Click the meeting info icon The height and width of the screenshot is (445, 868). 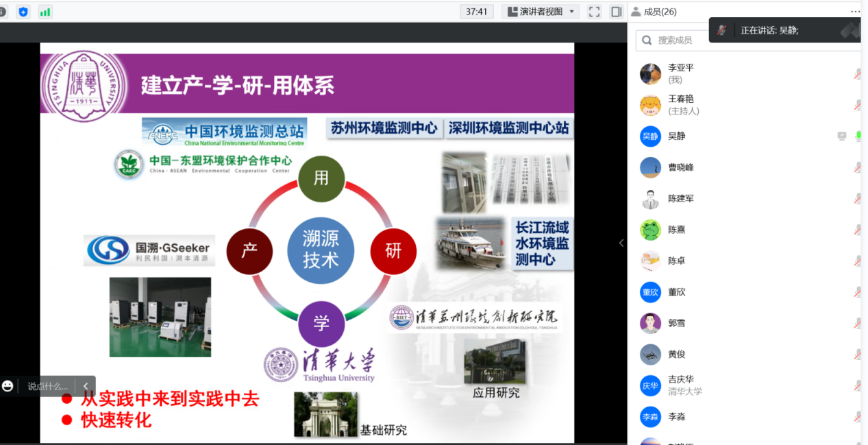click(2, 12)
